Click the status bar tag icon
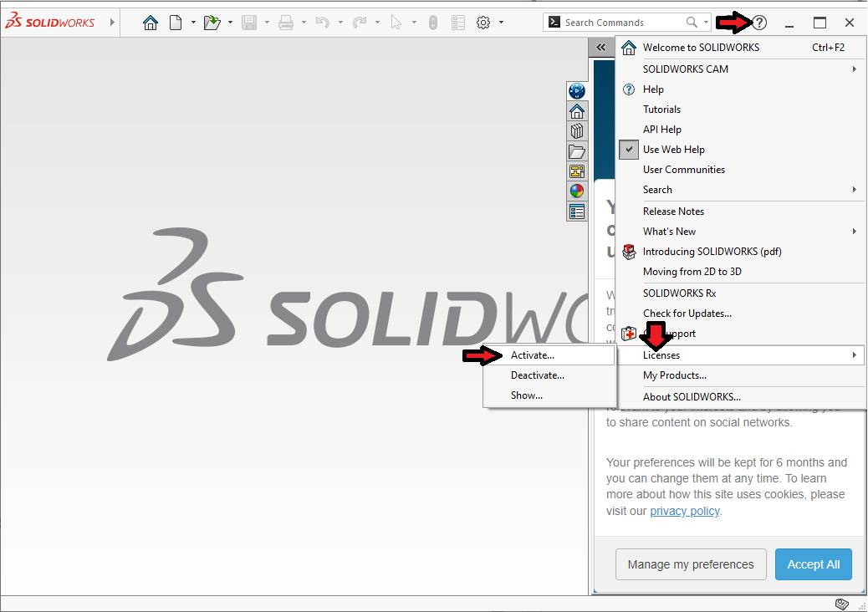The height and width of the screenshot is (612, 868). 841,604
